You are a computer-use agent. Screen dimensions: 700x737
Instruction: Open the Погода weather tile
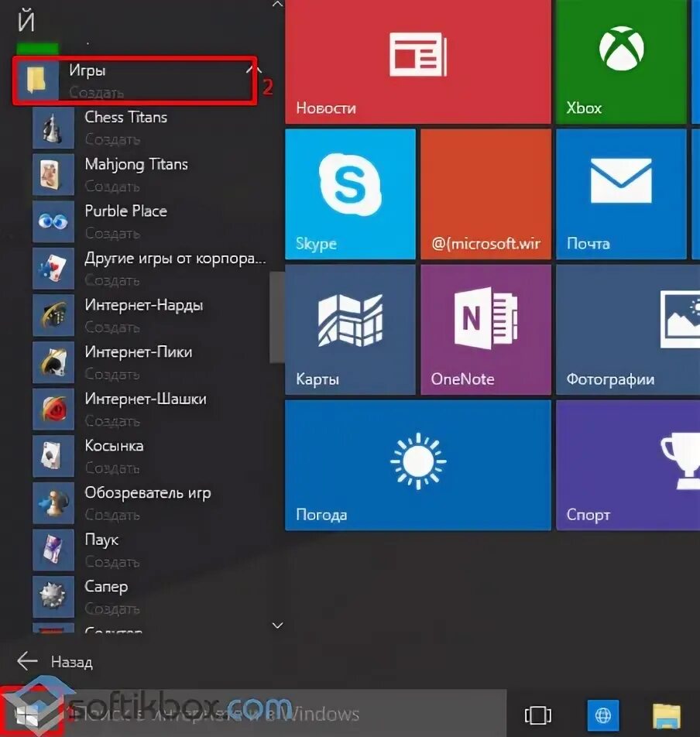pyautogui.click(x=418, y=465)
